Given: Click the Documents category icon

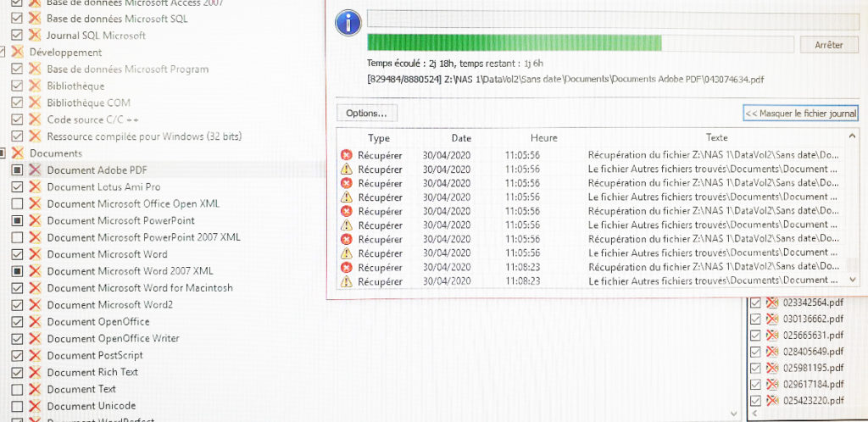Looking at the screenshot, I should coord(18,153).
